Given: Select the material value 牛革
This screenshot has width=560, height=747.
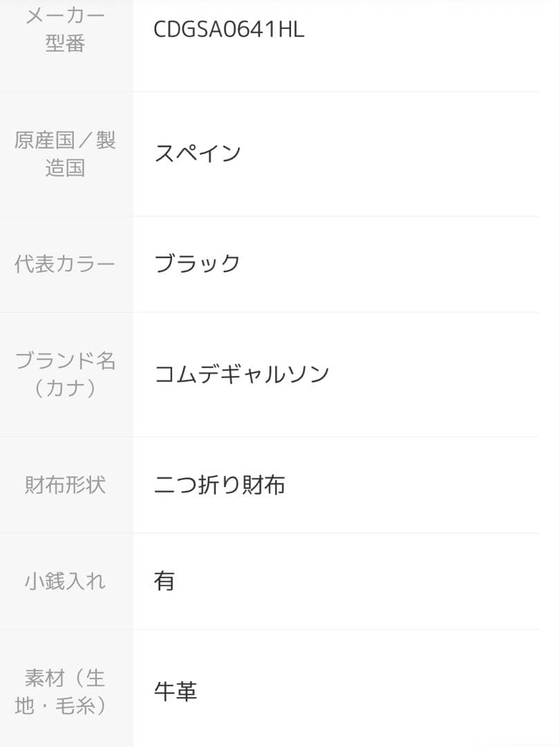Looking at the screenshot, I should click(176, 692).
